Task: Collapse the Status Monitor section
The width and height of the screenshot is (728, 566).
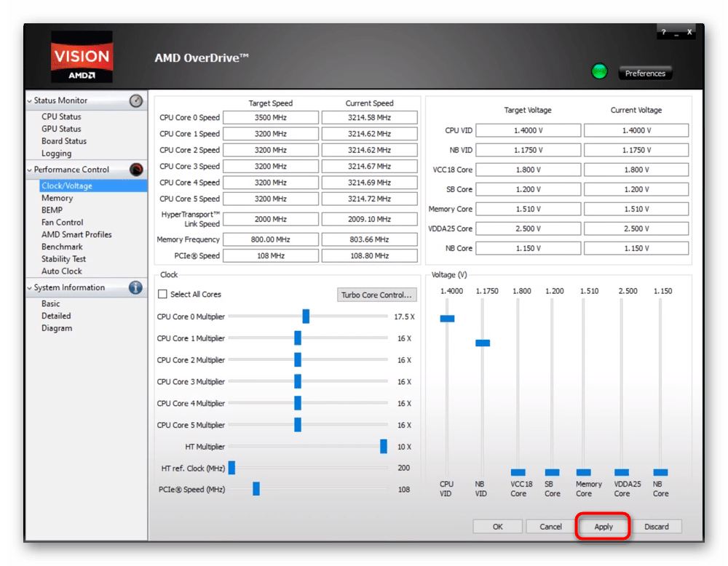Action: click(30, 101)
